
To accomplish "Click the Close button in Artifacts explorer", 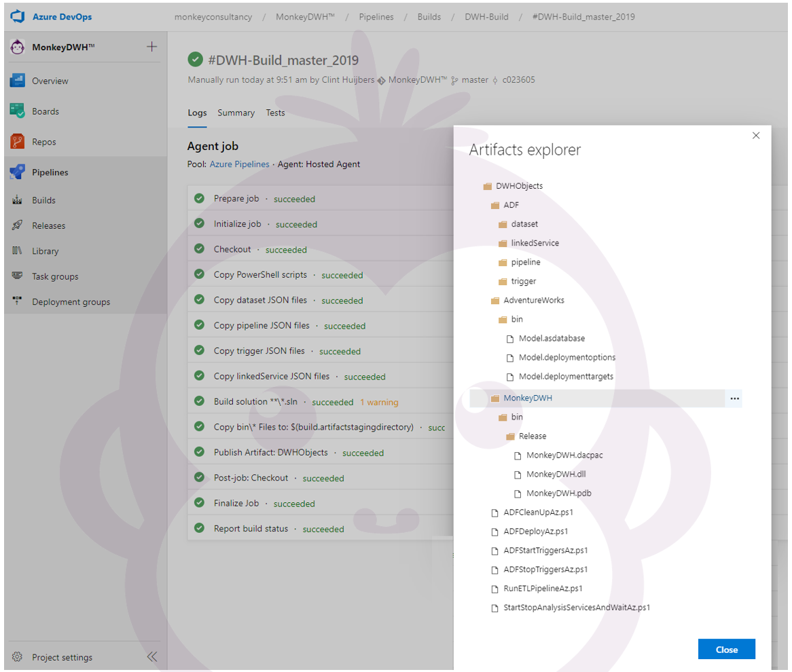I will click(x=726, y=650).
